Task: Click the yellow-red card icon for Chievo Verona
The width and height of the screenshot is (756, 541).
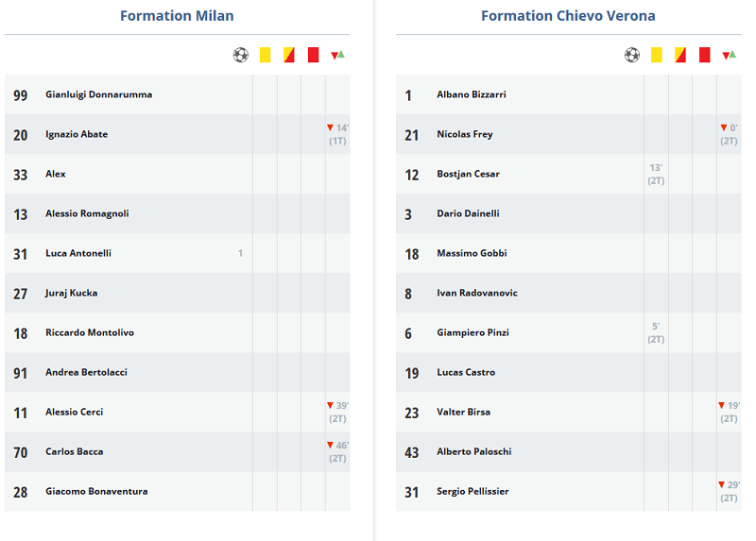Action: point(680,55)
